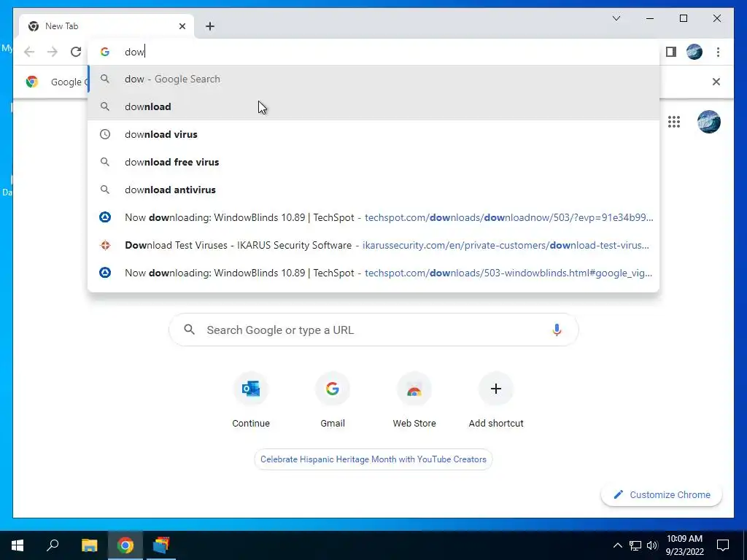Open the Windows Start menu
This screenshot has width=747, height=560.
(18, 545)
